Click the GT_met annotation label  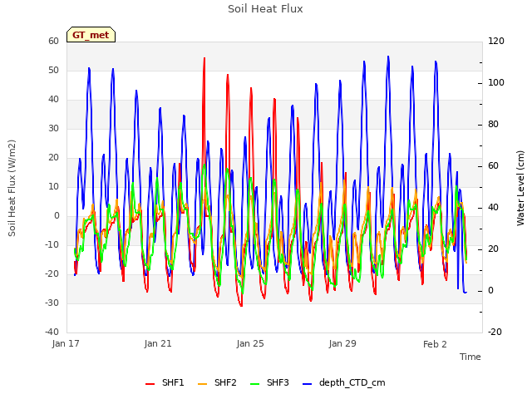91,35
